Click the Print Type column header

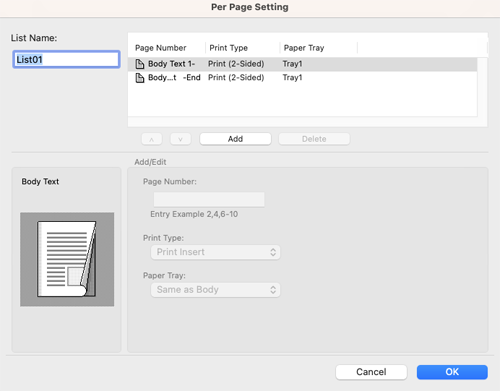point(228,48)
